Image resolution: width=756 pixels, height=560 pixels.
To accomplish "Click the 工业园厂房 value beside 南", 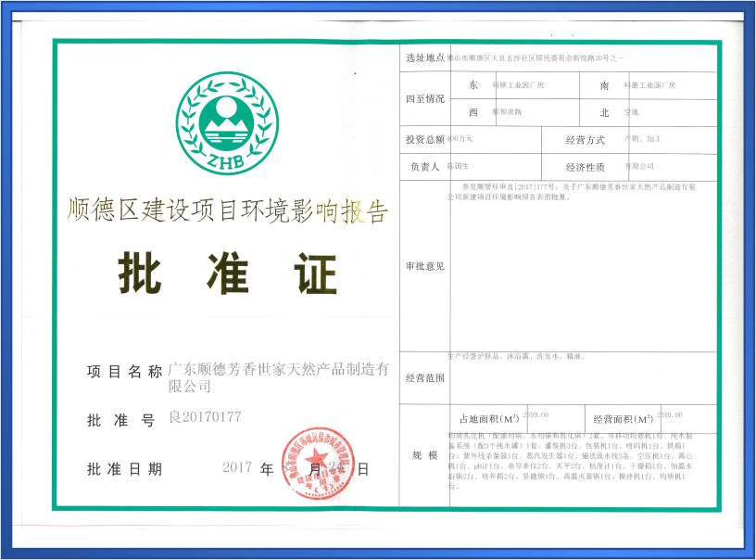I will tap(649, 85).
